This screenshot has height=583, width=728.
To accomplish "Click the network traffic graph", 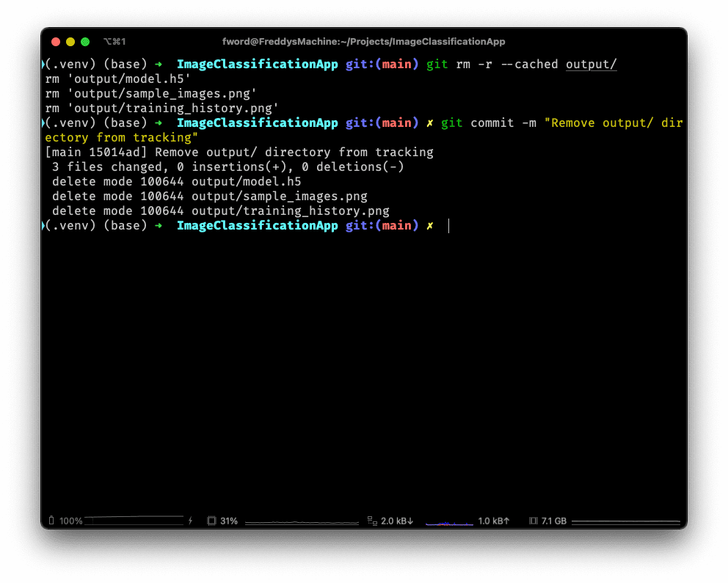I will 449,523.
